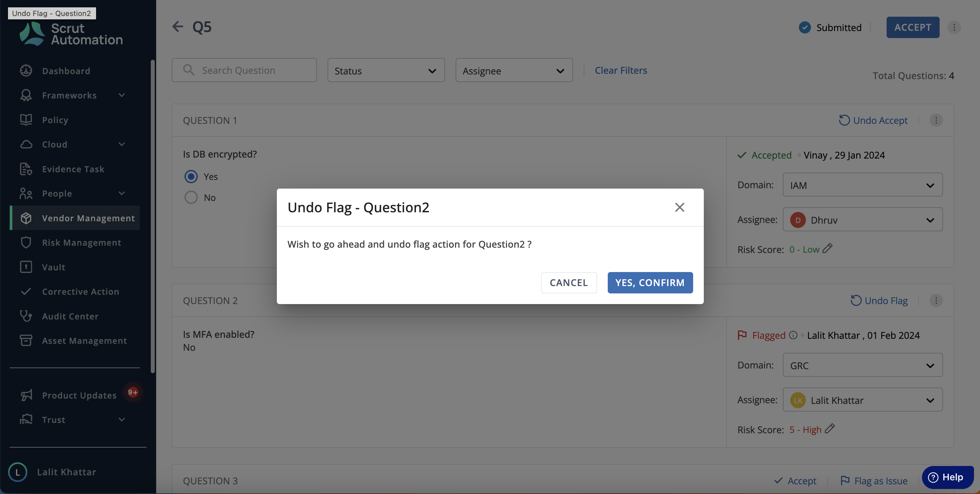This screenshot has width=980, height=494.
Task: Close the Undo Flag dialog with X
Action: 679,207
